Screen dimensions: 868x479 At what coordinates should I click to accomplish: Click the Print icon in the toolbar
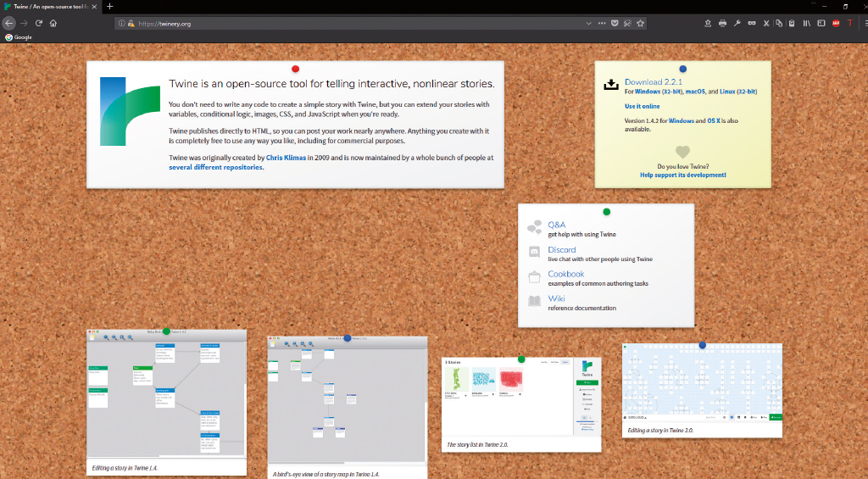(x=722, y=23)
